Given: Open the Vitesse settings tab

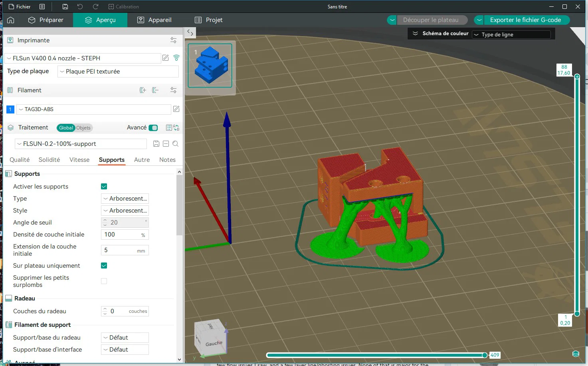Looking at the screenshot, I should click(x=79, y=160).
